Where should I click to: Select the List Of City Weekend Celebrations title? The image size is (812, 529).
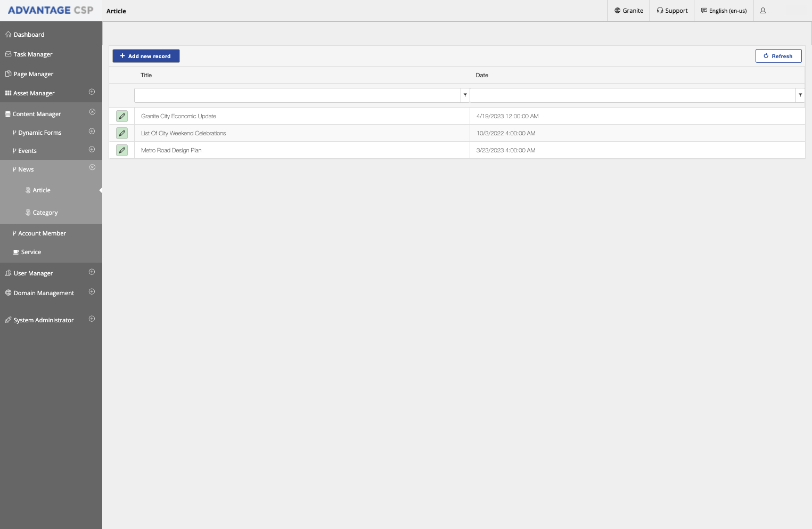tap(183, 133)
